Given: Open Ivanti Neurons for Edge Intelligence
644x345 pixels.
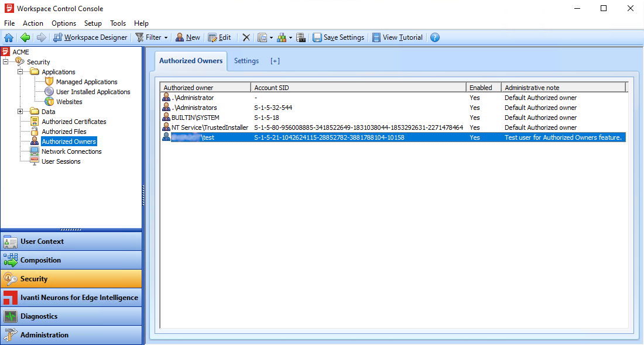Looking at the screenshot, I should point(71,298).
